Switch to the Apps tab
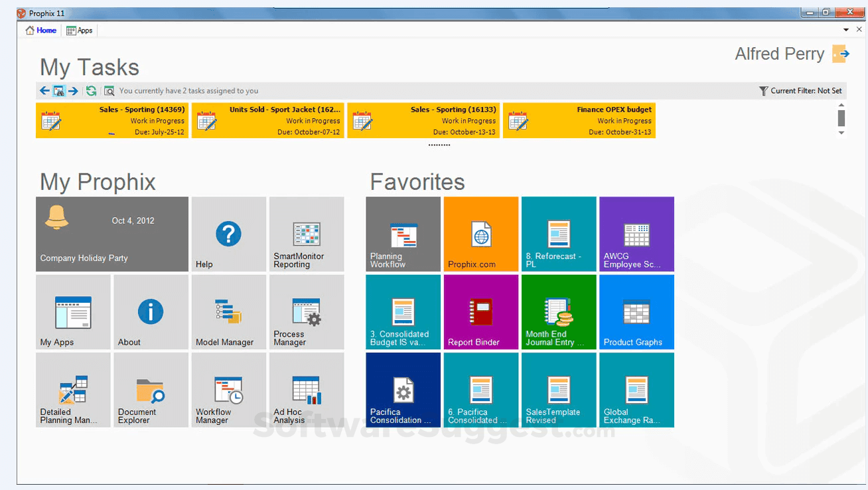 pyautogui.click(x=79, y=29)
